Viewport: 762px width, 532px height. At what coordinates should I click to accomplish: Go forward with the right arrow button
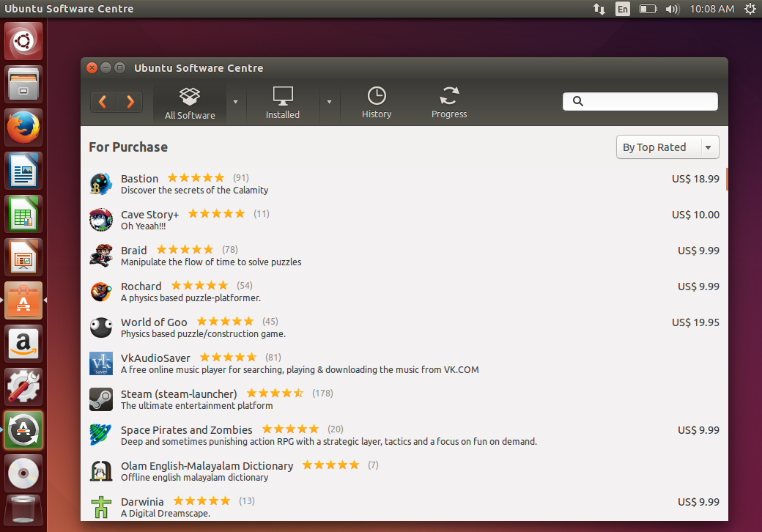(130, 102)
